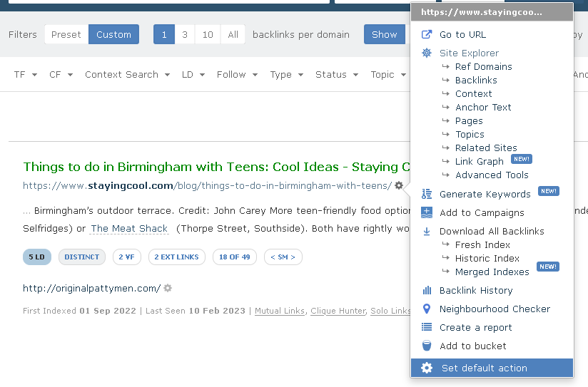Click the 5 LD badge
Viewport: 588px width, 387px height.
[x=37, y=257]
